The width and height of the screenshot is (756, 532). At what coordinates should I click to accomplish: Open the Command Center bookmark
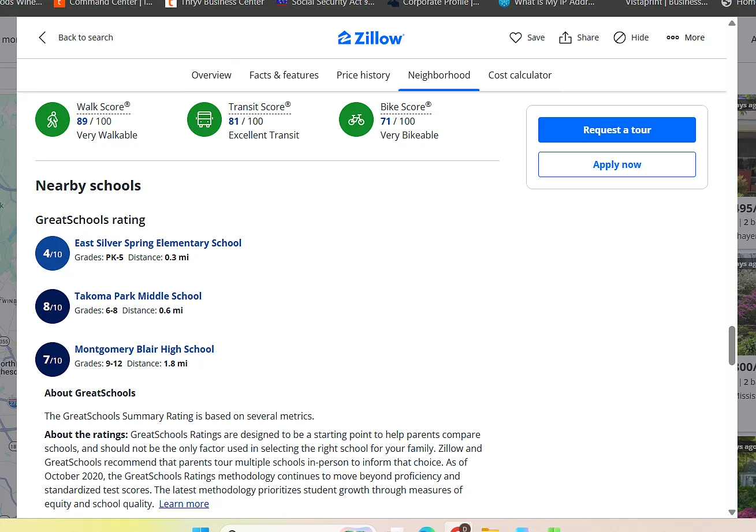(103, 3)
